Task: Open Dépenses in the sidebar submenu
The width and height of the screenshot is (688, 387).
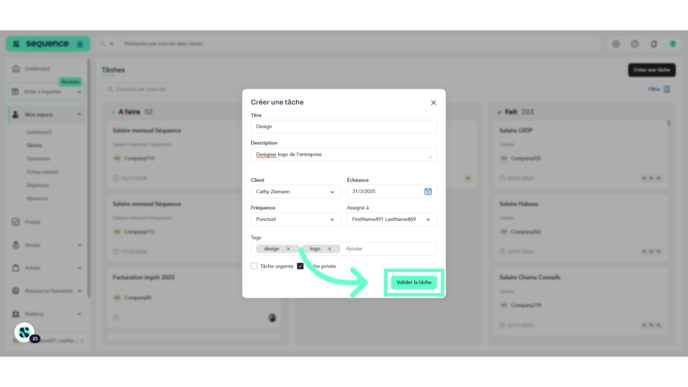Action: pos(37,185)
